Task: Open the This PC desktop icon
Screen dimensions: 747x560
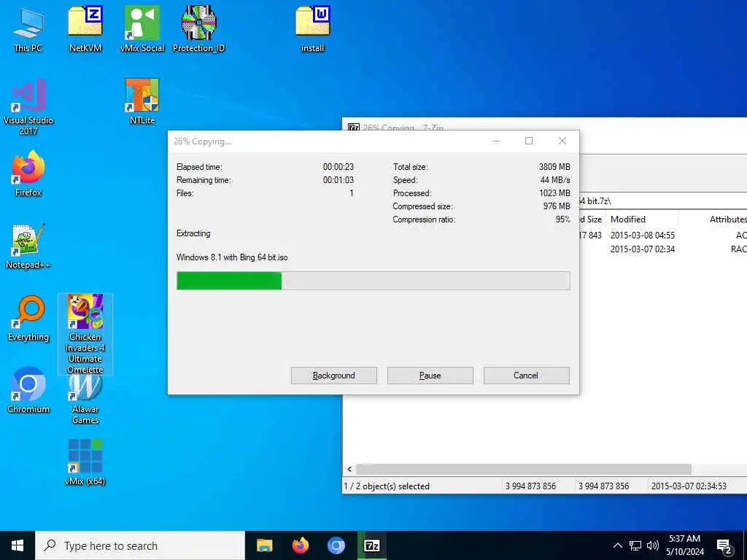Action: tap(28, 30)
